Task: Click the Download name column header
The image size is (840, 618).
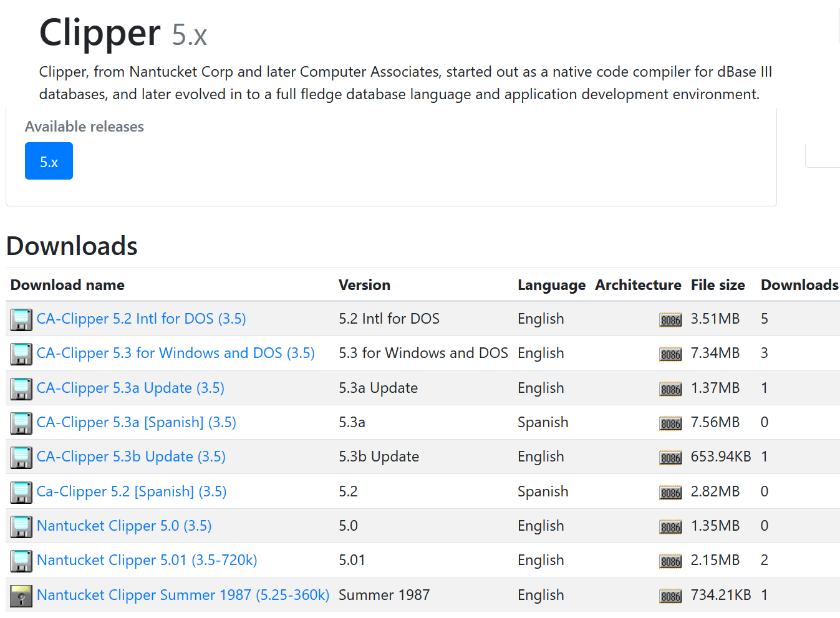Action: [67, 285]
